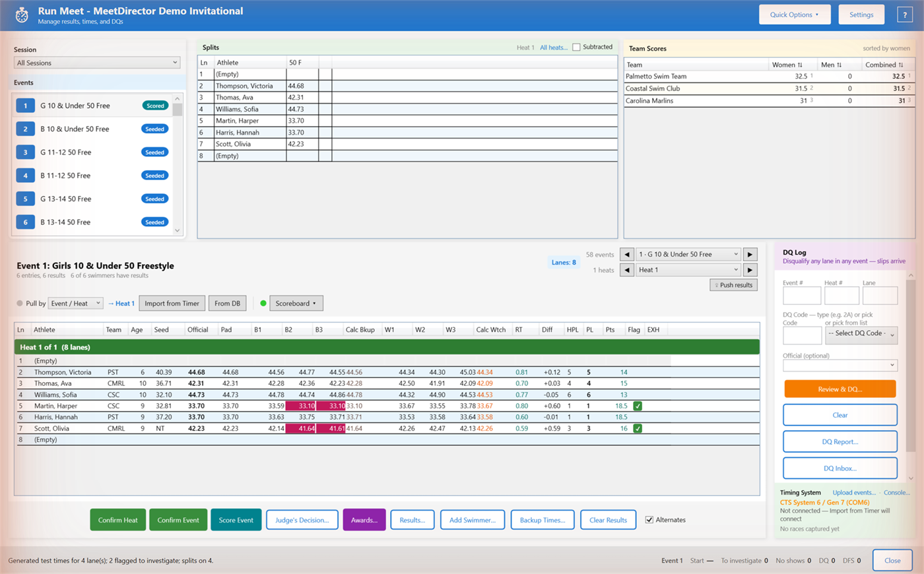Open the Select DQ Code dropdown
Screen dimensions: 924x574
point(861,334)
